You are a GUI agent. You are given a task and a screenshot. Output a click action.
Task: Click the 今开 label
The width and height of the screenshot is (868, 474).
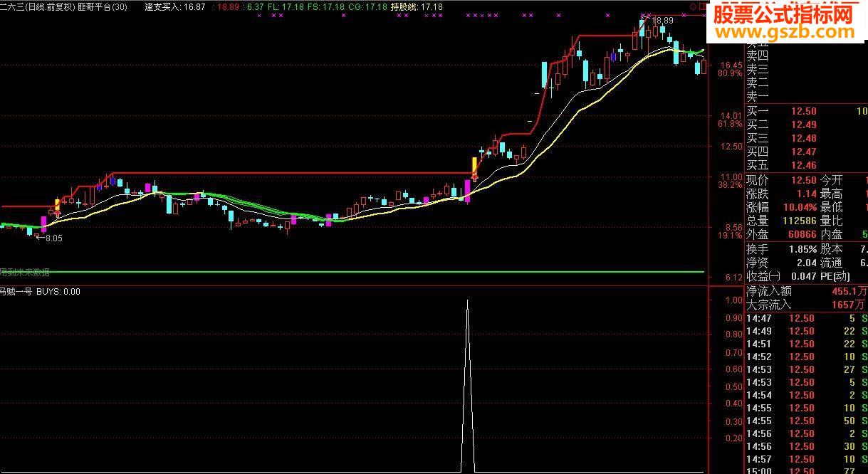[831, 180]
